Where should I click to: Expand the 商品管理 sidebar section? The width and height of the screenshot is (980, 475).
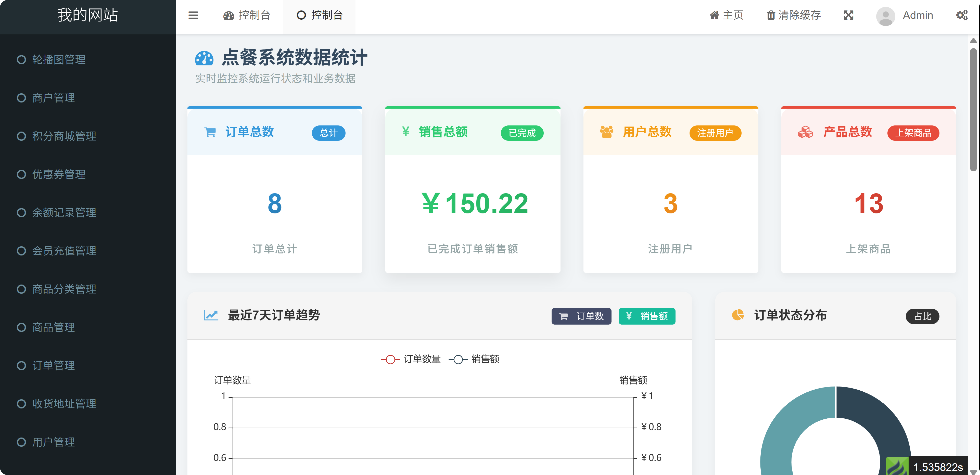coord(53,327)
